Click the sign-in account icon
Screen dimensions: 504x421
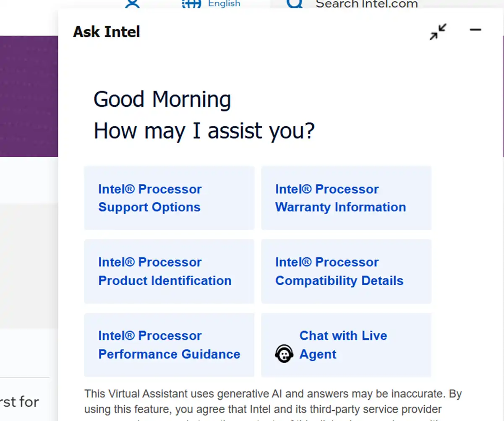click(x=132, y=3)
